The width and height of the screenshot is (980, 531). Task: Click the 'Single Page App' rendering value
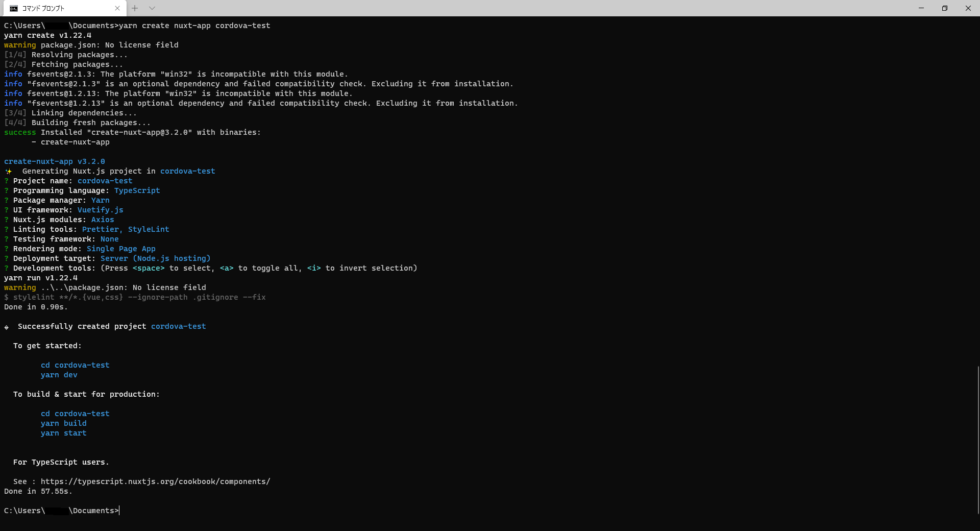121,249
